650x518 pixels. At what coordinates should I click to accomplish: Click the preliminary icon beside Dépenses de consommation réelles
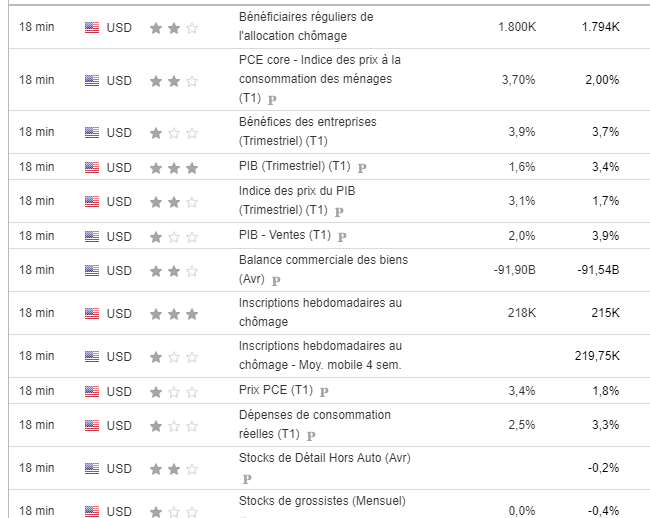(x=311, y=435)
